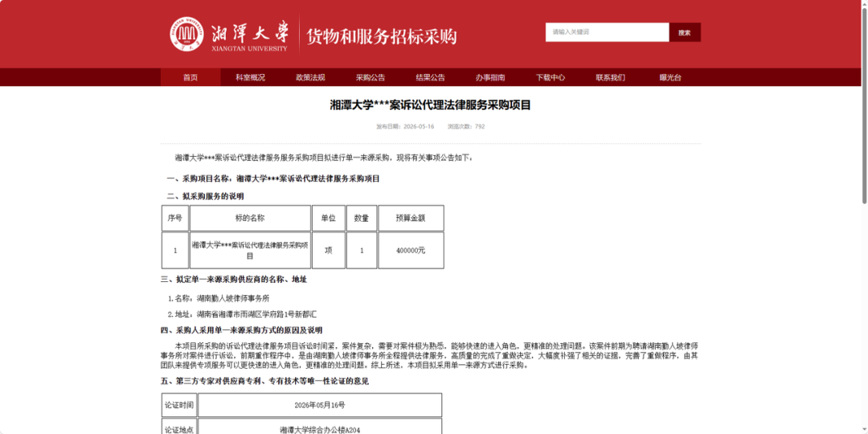Click the table header 单位
The width and height of the screenshot is (868, 434).
point(329,218)
